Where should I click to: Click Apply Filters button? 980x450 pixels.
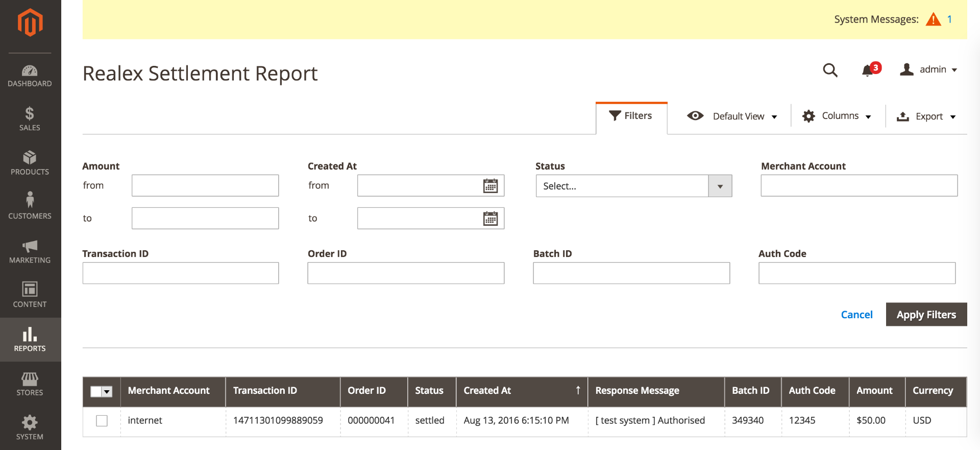click(926, 315)
